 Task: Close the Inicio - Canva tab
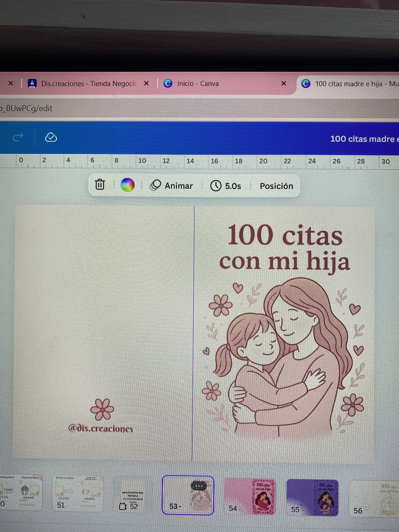tap(284, 83)
